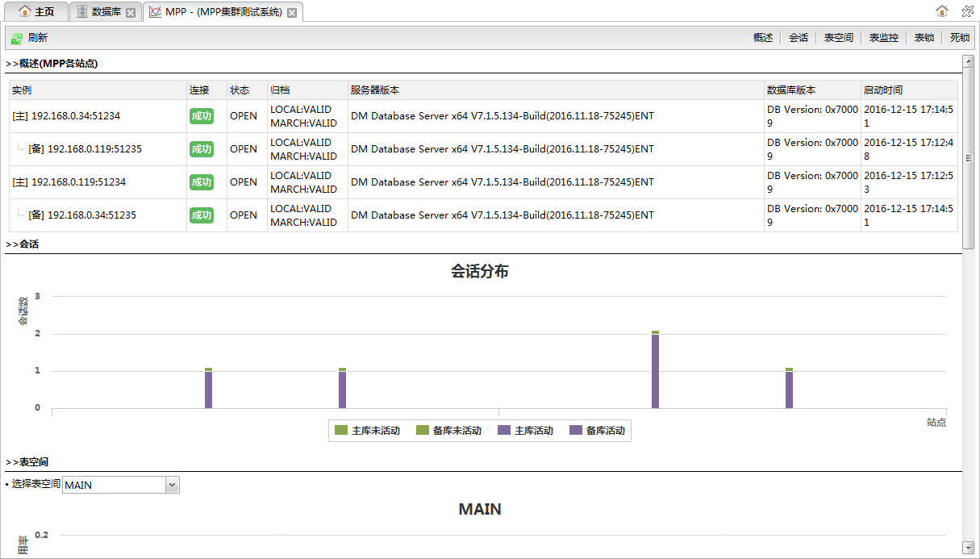Screen dimensions: 980x559
Task: Close the 数据库 tab
Action: (131, 13)
